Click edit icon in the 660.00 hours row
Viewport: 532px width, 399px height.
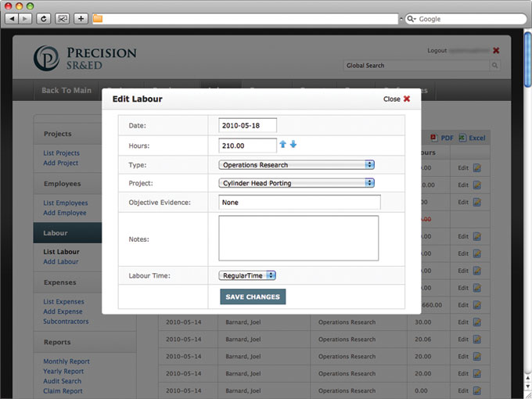click(477, 305)
